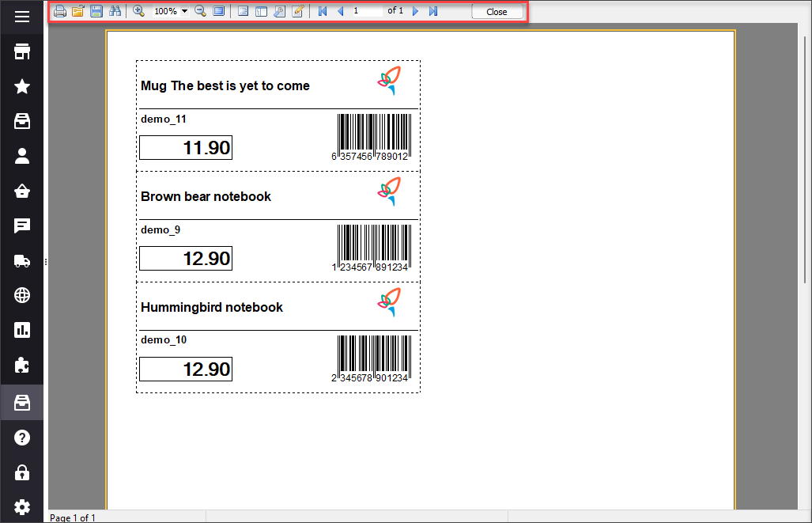Save the report with the floppy disk icon
The height and width of the screenshot is (523, 812).
coord(96,11)
